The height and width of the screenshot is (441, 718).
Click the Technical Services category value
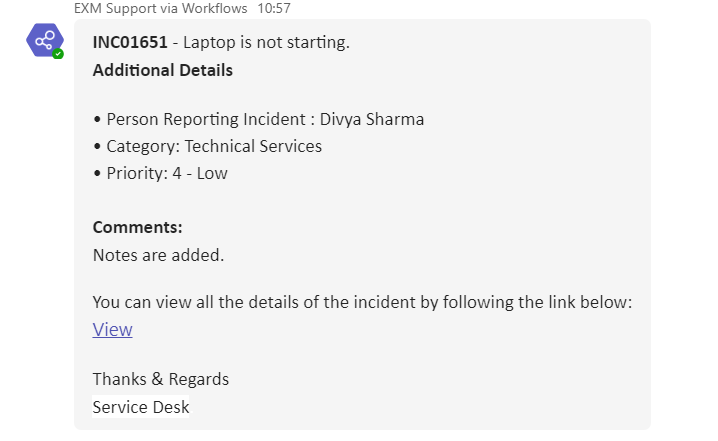pos(253,146)
